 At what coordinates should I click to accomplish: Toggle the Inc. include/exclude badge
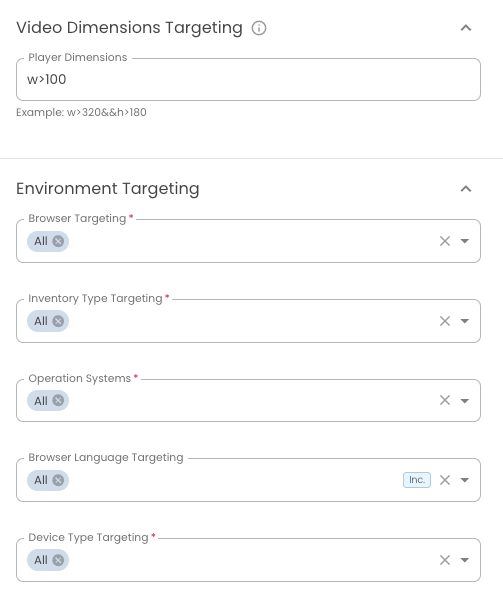[x=417, y=480]
